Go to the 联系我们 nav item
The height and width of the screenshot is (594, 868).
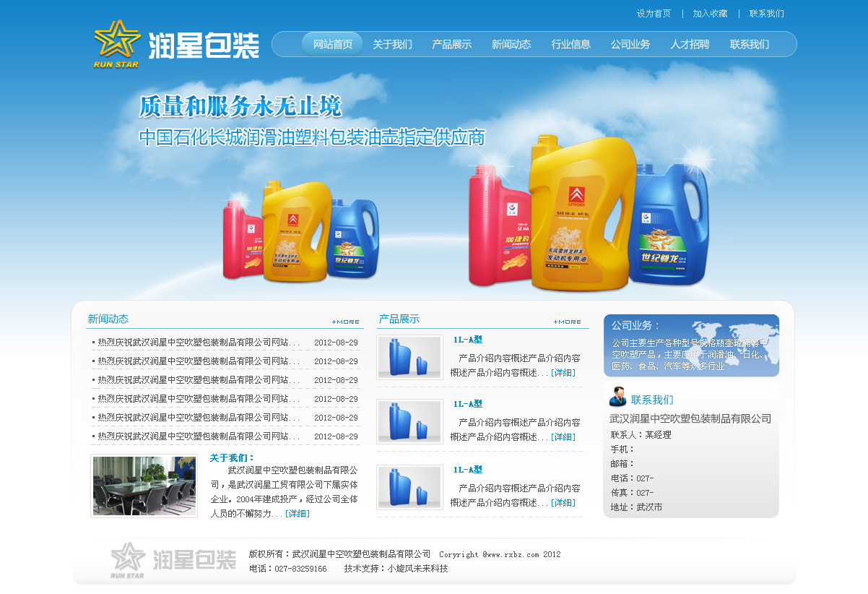coord(750,44)
